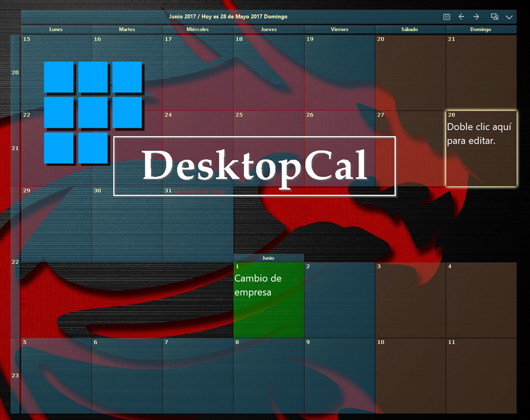Viewport: 530px width, 420px height.
Task: Go to the previous month with the left arrow
Action: [x=461, y=17]
